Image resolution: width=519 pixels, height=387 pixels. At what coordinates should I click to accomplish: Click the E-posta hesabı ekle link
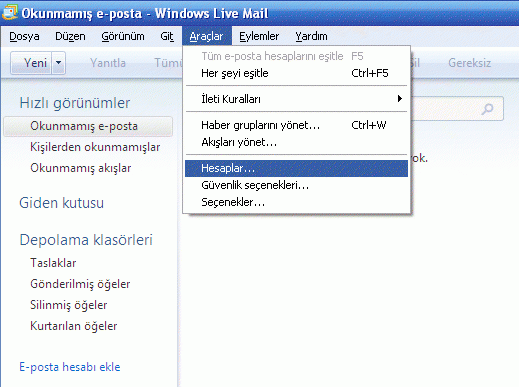(70, 367)
